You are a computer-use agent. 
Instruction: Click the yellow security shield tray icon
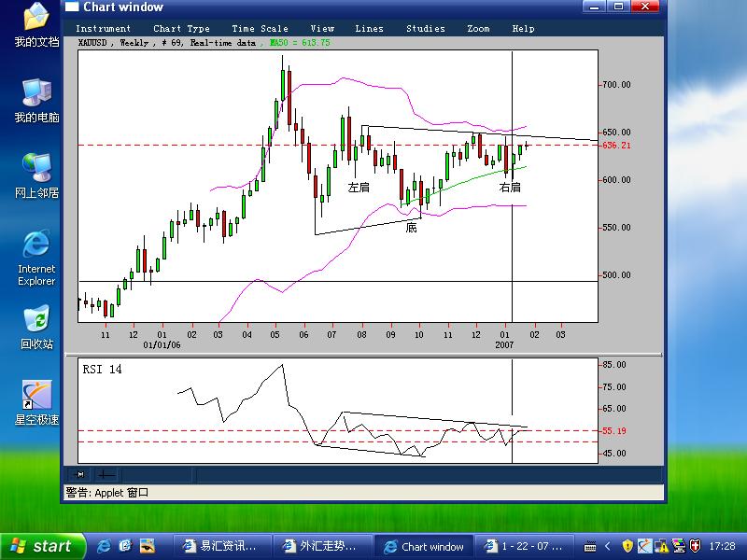[x=627, y=546]
